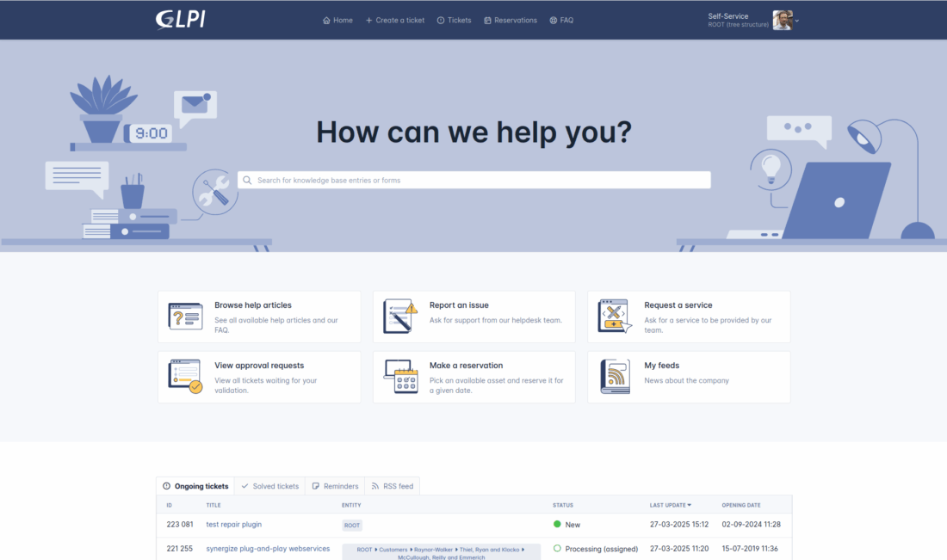Screen dimensions: 947x560
Task: Open the My feeds card title
Action: [661, 366]
